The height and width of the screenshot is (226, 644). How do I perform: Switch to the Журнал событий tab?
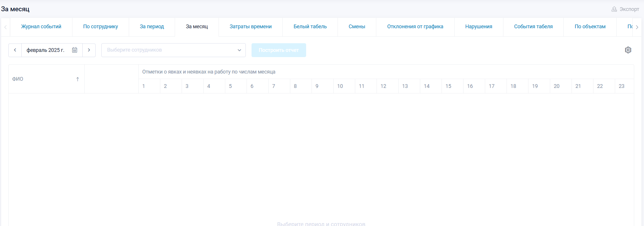(x=41, y=27)
